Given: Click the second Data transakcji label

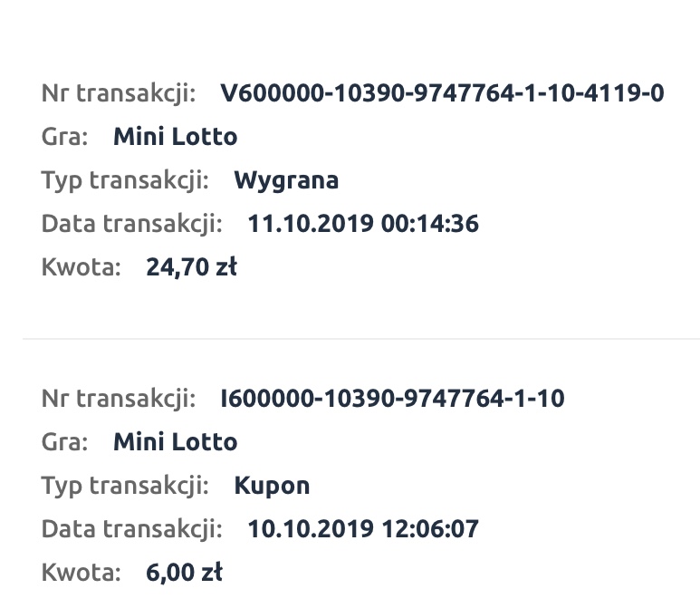Looking at the screenshot, I should tap(131, 528).
